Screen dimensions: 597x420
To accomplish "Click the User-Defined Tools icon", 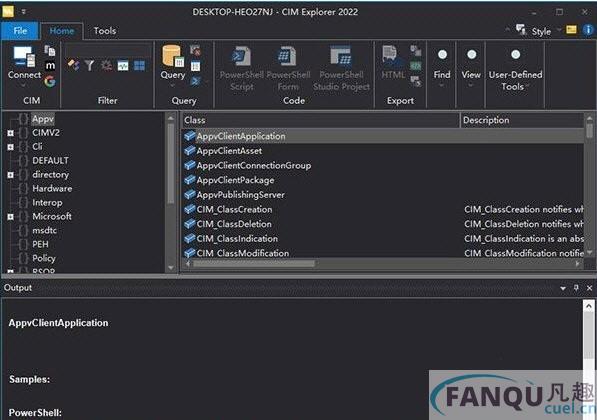I will tap(516, 55).
